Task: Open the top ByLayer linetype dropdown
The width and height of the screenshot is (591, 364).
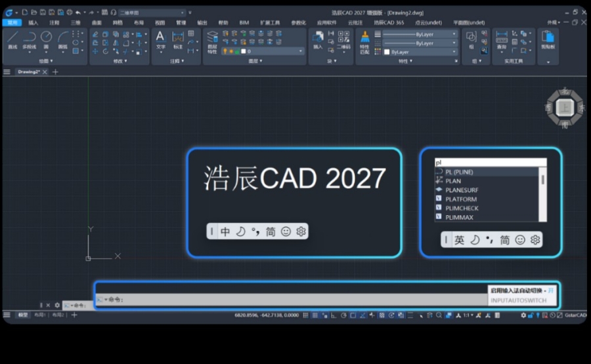Action: tap(420, 34)
